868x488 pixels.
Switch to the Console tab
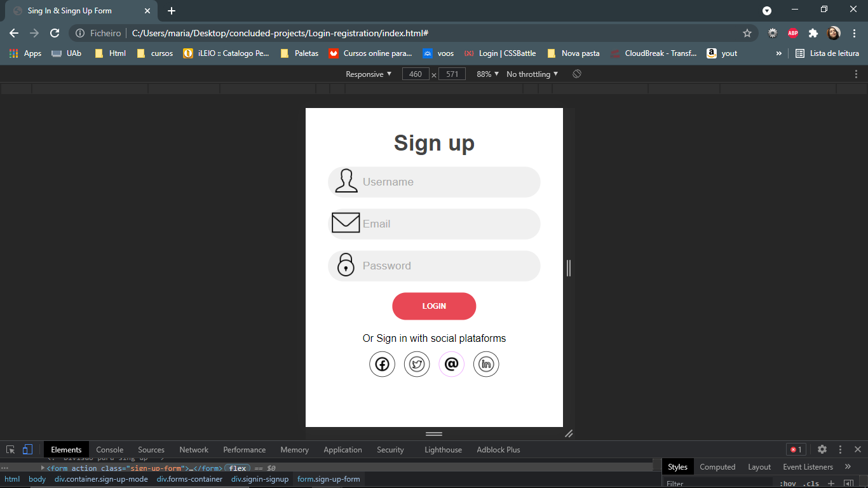click(x=109, y=449)
